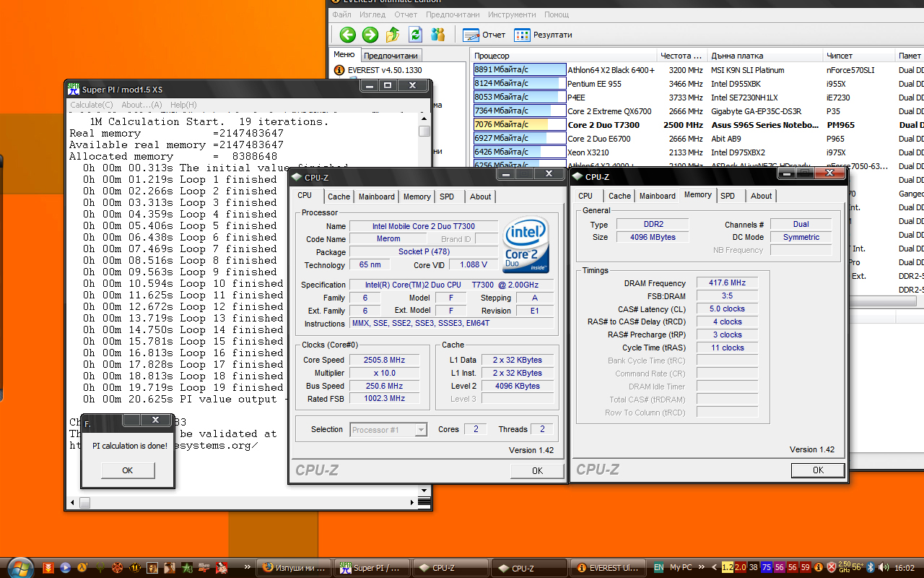Open the Помощ menu in EVEREST
The image size is (924, 578).
(x=557, y=14)
